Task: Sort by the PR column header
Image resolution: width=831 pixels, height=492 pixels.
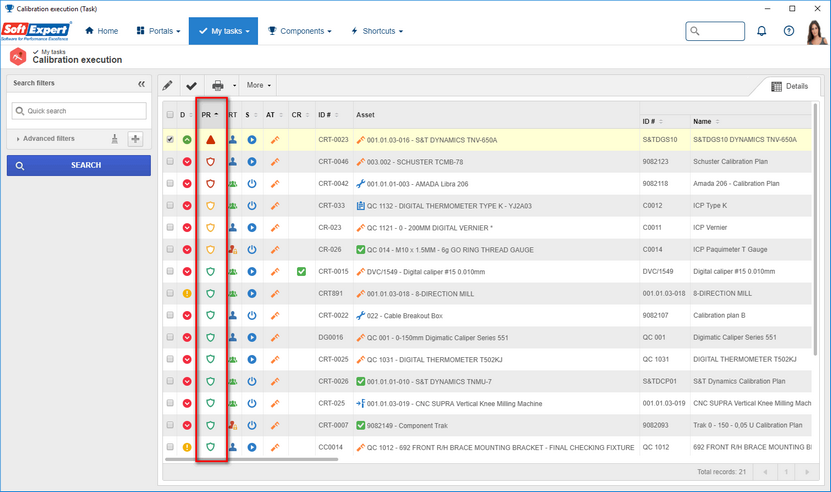Action: [x=210, y=115]
